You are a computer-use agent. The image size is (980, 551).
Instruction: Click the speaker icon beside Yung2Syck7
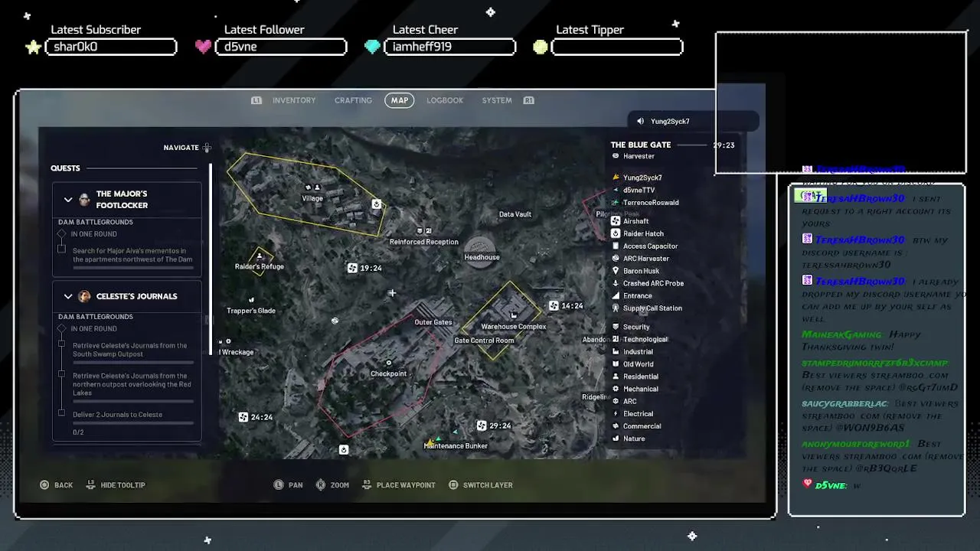641,121
